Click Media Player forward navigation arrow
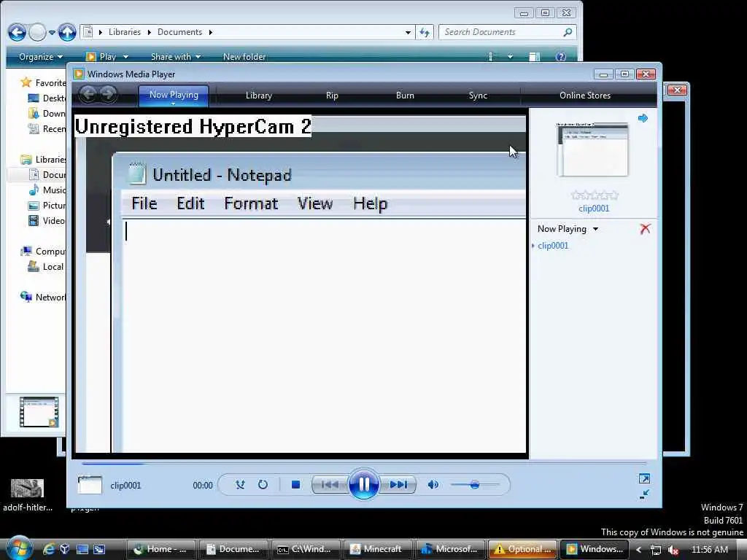The height and width of the screenshot is (560, 747). click(108, 94)
